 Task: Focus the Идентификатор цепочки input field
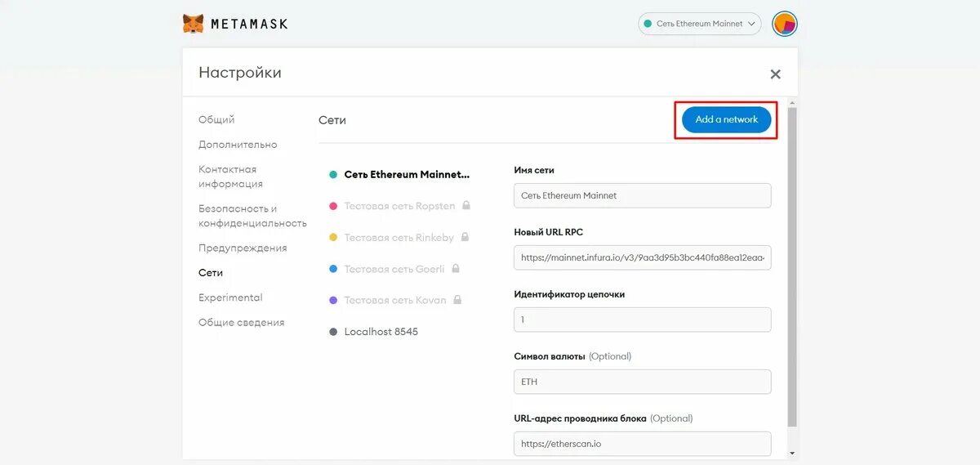pos(643,320)
